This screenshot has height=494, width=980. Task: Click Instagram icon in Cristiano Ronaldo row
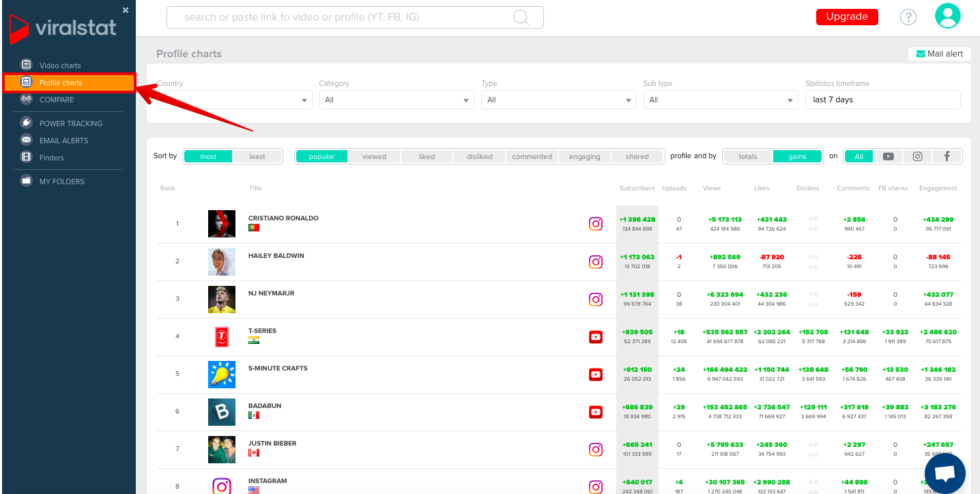click(596, 224)
